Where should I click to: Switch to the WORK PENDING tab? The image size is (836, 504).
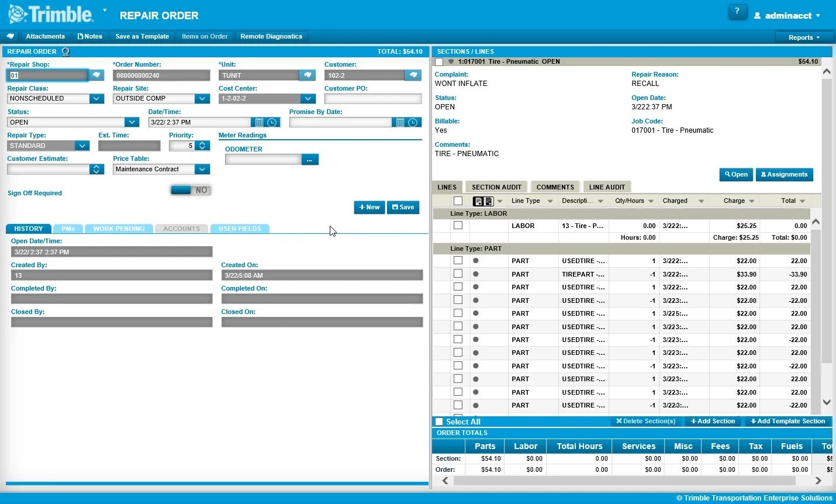tap(119, 229)
